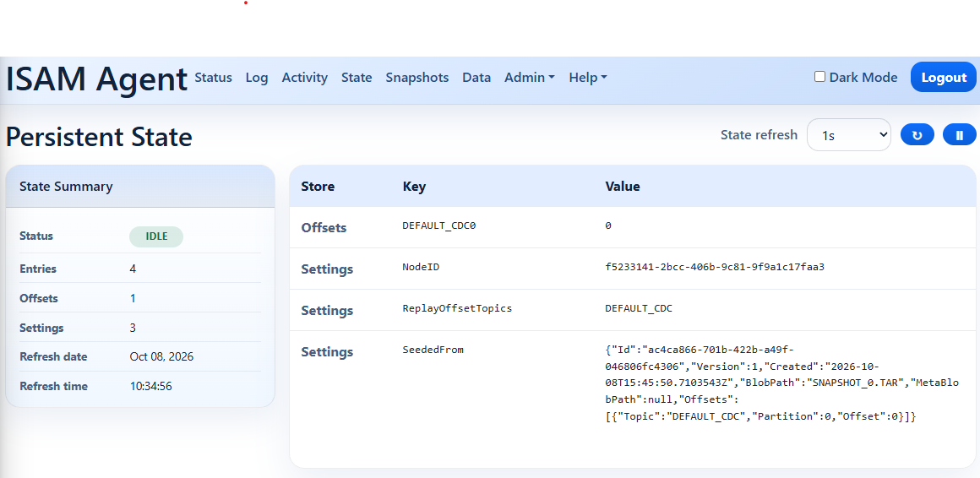Expand the Admin menu
This screenshot has width=980, height=478.
pyautogui.click(x=530, y=78)
